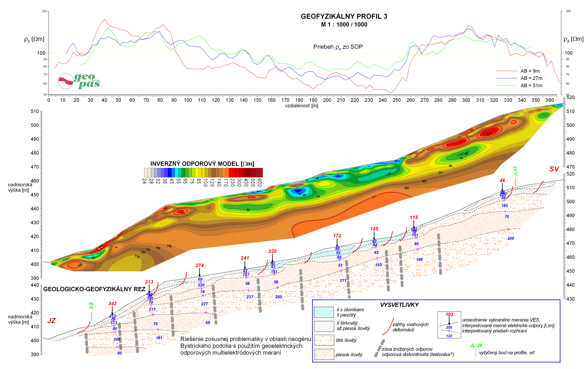The image size is (588, 369).
Task: Click the 'Priebeh ρz zo SOP' label
Action: tap(338, 47)
